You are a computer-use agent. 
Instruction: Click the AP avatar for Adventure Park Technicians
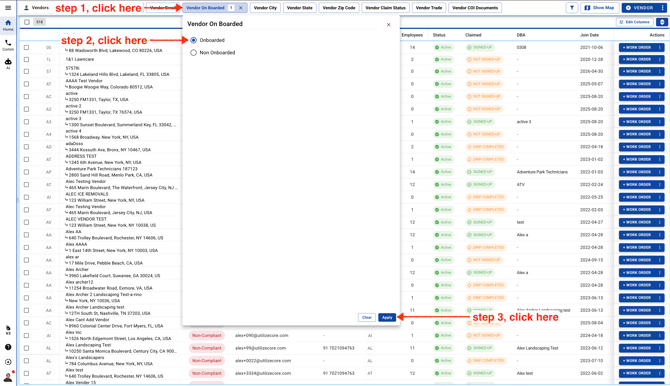click(49, 172)
